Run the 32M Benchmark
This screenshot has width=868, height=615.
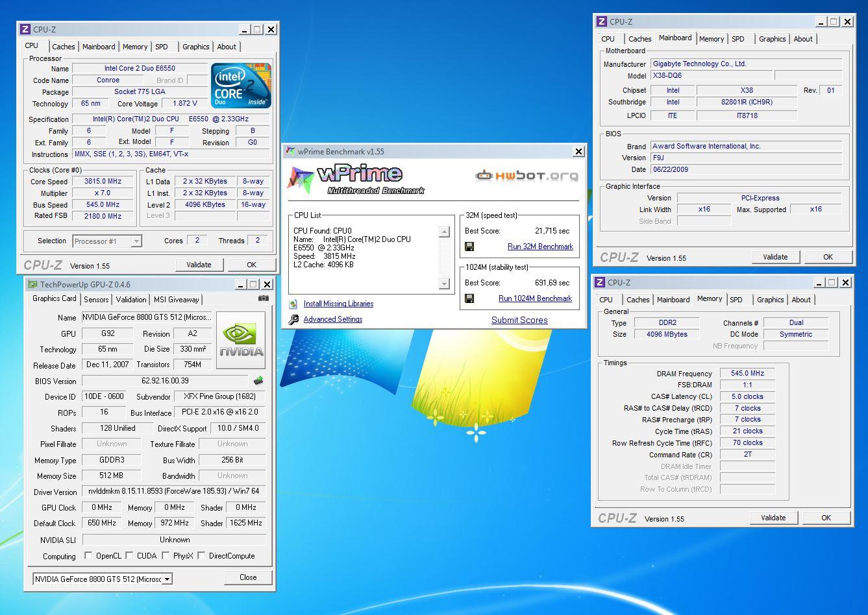tap(540, 247)
